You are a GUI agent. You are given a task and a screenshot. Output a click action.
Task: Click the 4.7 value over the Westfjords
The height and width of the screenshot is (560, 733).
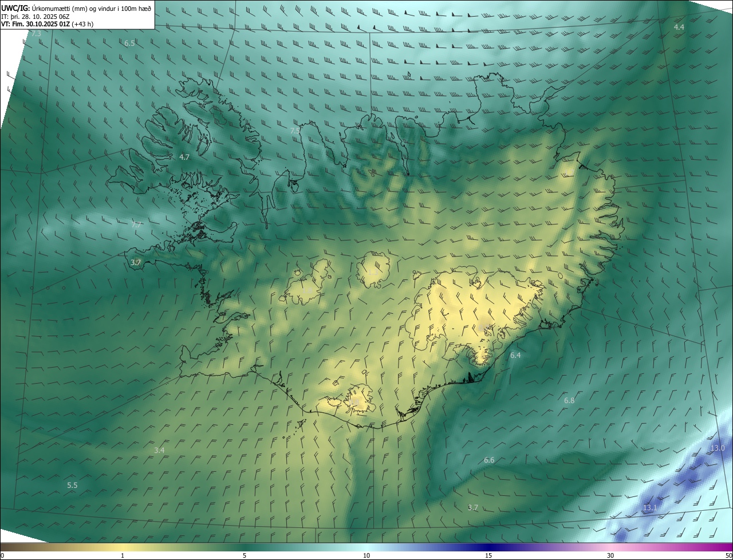pos(184,157)
